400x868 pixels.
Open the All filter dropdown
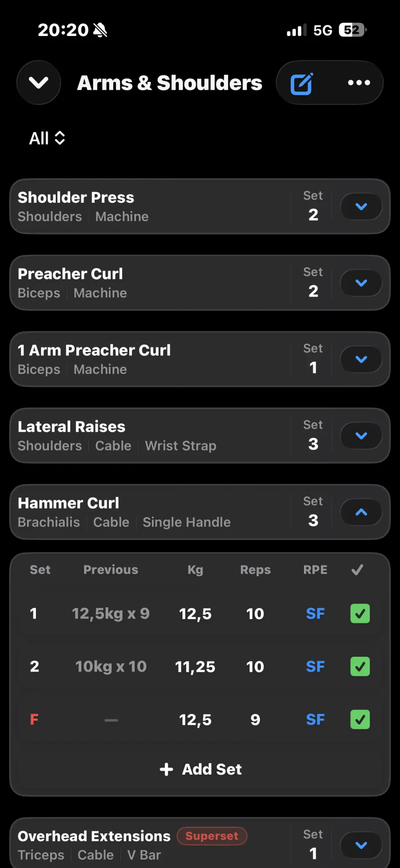click(x=47, y=138)
